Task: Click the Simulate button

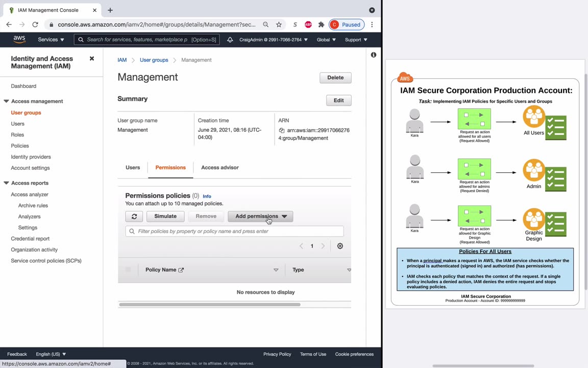Action: 165,216
